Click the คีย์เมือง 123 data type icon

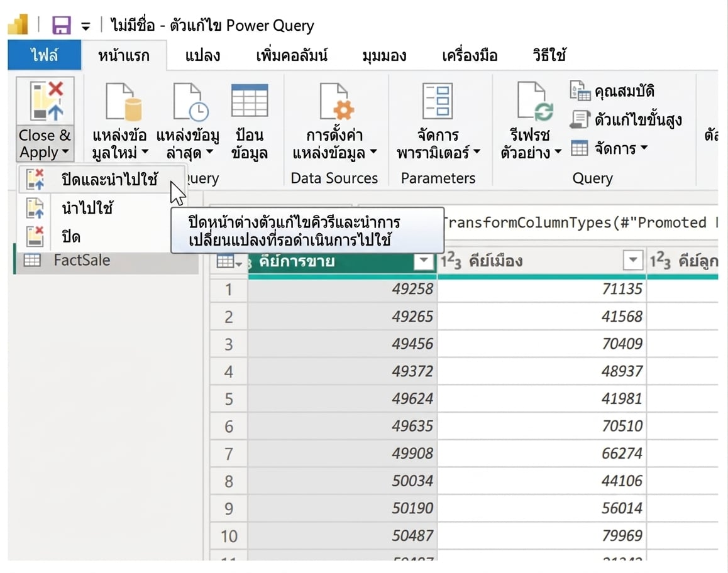(451, 261)
